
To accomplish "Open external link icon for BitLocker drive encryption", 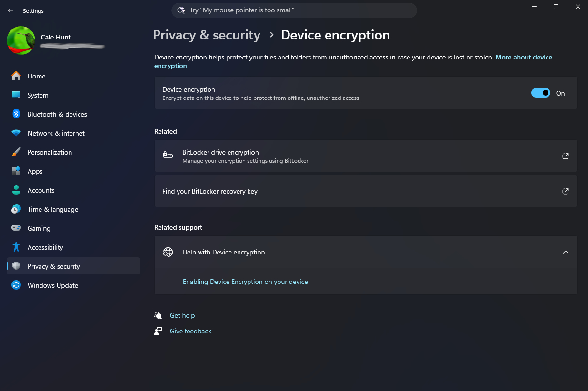I will click(566, 156).
